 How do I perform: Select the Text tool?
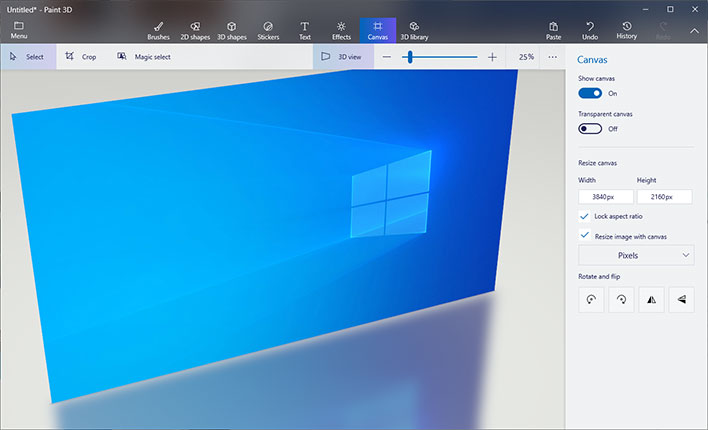pyautogui.click(x=305, y=31)
